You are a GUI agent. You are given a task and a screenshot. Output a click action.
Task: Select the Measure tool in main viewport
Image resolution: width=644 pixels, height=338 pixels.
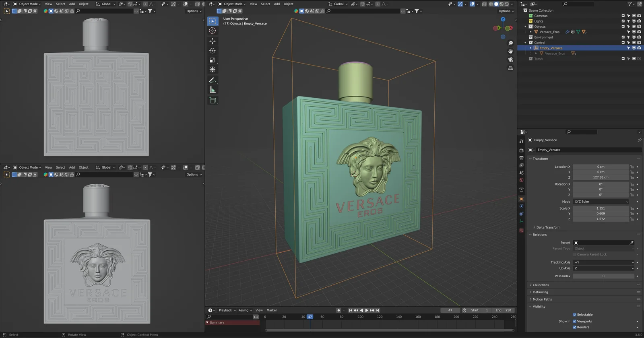click(213, 90)
